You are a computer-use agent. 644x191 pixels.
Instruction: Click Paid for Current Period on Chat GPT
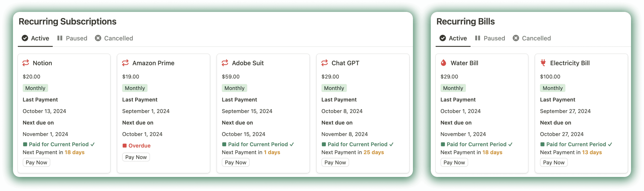click(358, 144)
